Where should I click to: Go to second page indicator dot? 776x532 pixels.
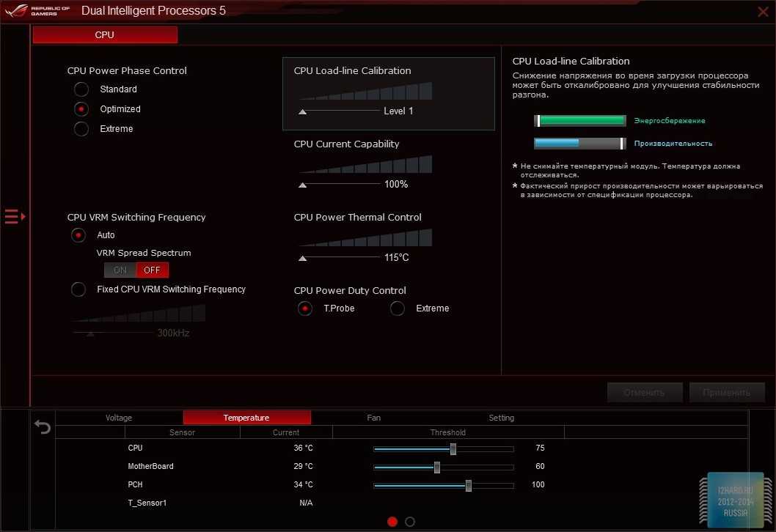410,522
